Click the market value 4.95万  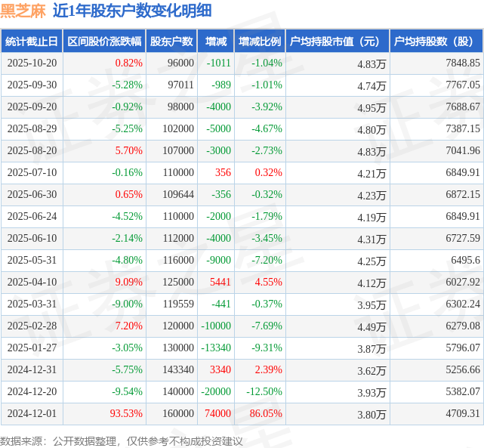(x=371, y=108)
